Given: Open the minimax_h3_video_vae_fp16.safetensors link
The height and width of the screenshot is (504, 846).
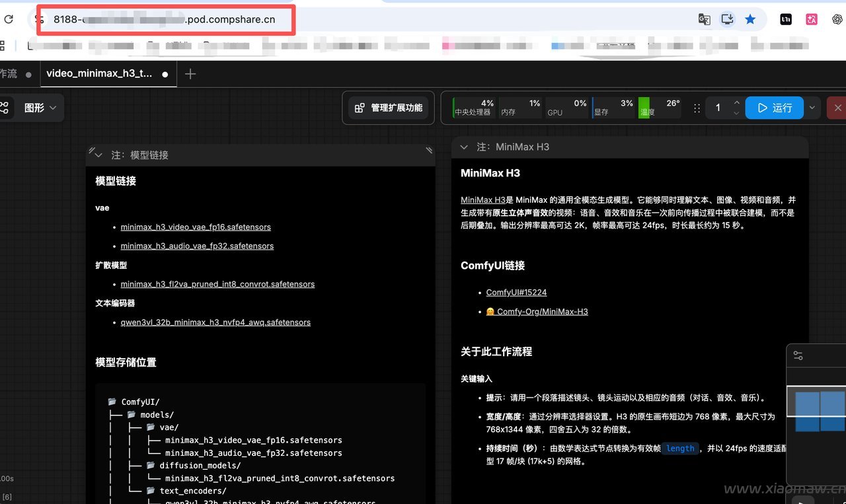Looking at the screenshot, I should [x=196, y=227].
